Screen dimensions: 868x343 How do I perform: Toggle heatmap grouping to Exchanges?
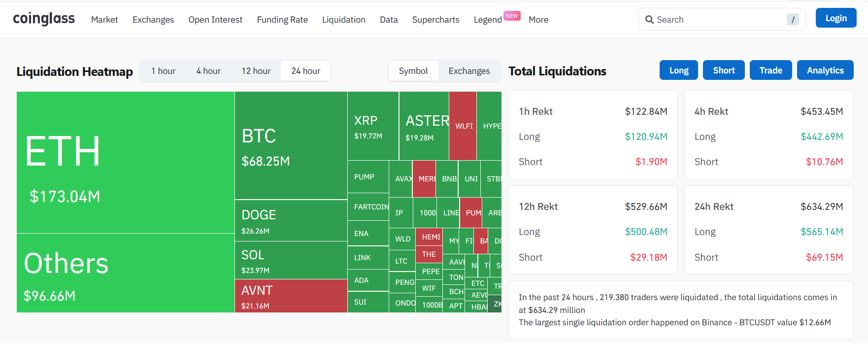click(469, 71)
